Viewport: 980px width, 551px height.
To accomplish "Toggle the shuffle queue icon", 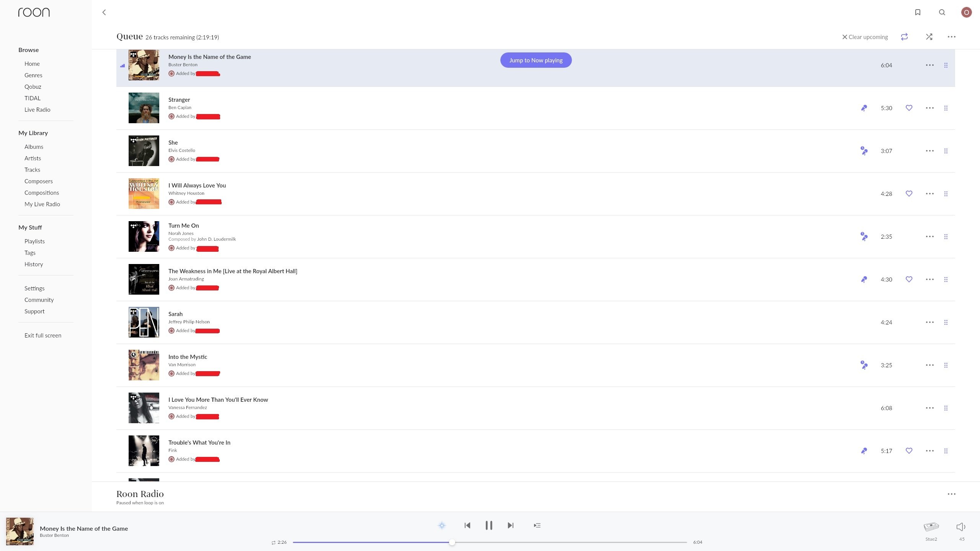I will coord(929,37).
